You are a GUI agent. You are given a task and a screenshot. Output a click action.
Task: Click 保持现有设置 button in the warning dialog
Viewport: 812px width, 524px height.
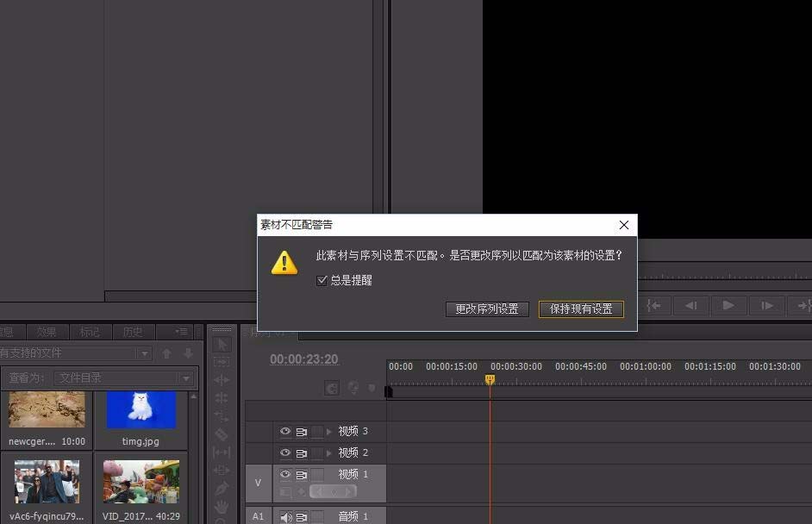581,309
